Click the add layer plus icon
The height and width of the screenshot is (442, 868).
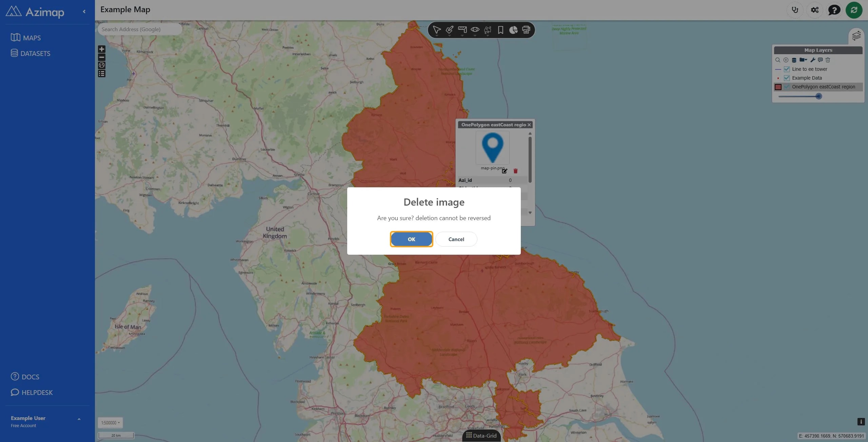(786, 60)
